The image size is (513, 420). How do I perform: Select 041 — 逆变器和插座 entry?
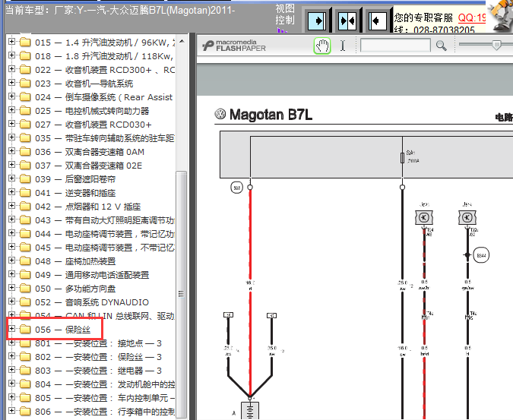pos(75,193)
